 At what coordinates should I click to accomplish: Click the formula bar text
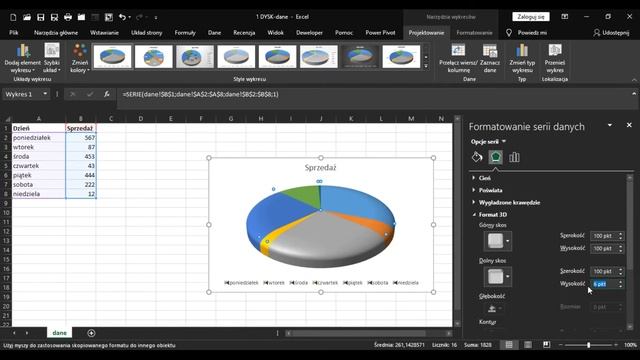(200, 94)
